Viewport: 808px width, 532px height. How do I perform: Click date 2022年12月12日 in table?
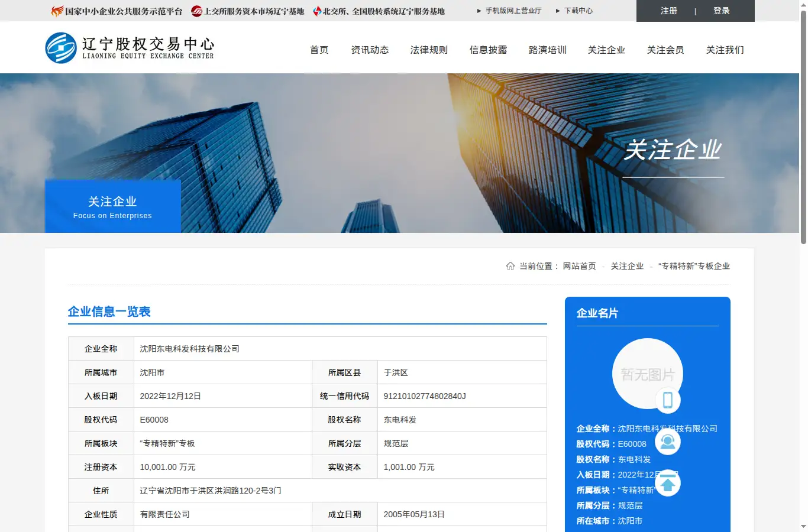coord(170,396)
